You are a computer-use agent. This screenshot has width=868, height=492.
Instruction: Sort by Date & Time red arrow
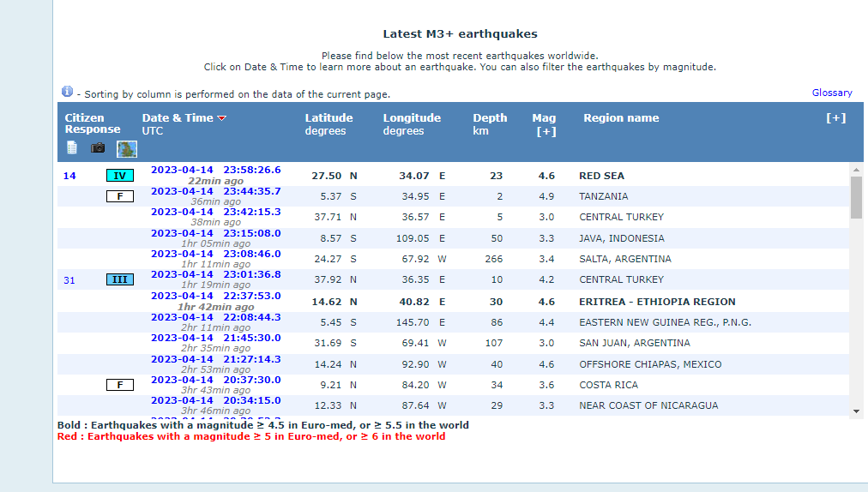coord(221,118)
